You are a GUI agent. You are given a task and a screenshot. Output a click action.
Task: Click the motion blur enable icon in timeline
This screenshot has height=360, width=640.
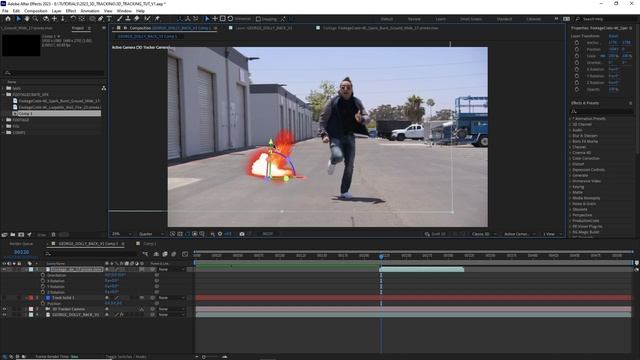pyautogui.click(x=174, y=254)
